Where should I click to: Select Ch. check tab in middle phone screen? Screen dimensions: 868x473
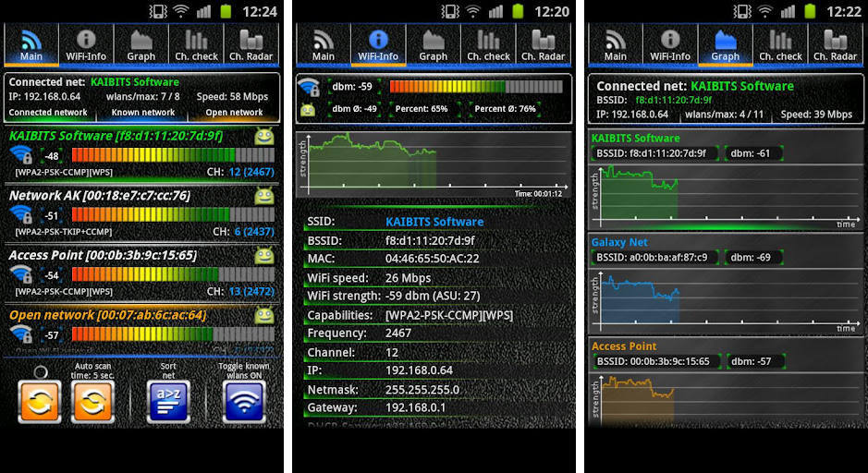coord(488,45)
